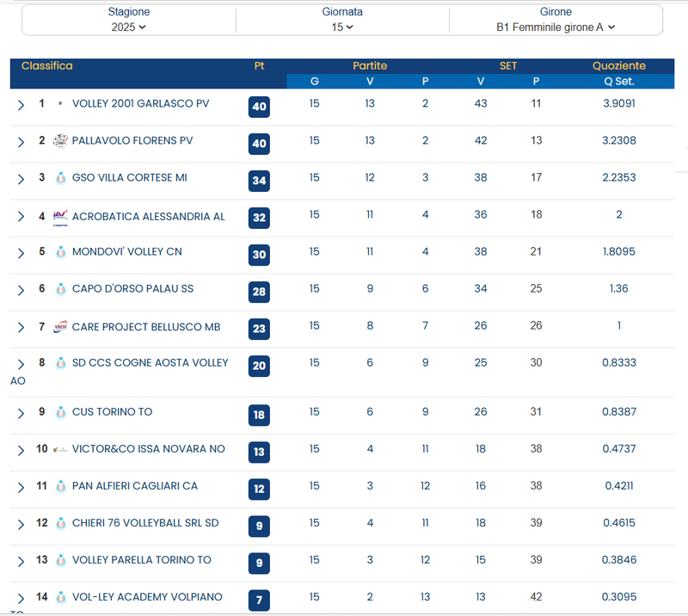Viewport: 688px width, 616px height.
Task: Expand the Volley Parella Torino row
Action: 21,561
